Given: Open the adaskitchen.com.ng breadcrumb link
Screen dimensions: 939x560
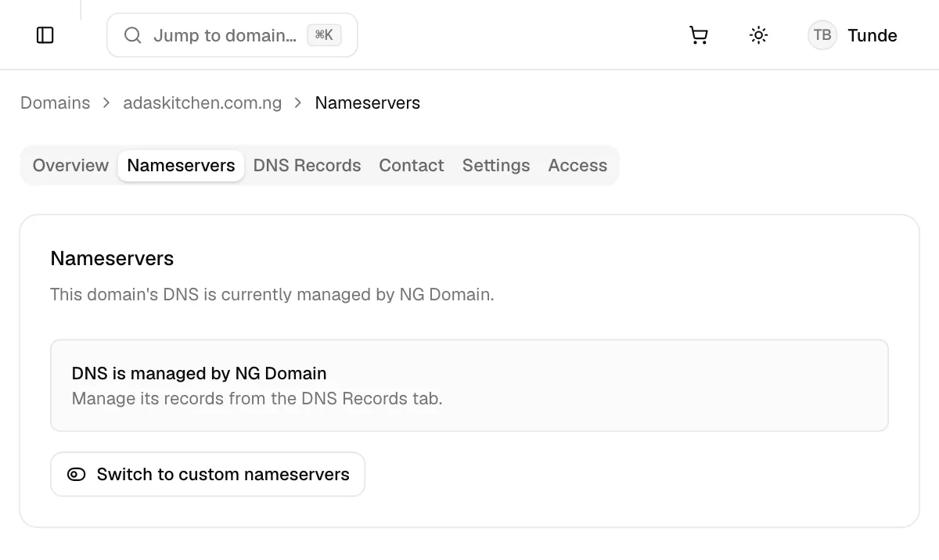Looking at the screenshot, I should (203, 103).
